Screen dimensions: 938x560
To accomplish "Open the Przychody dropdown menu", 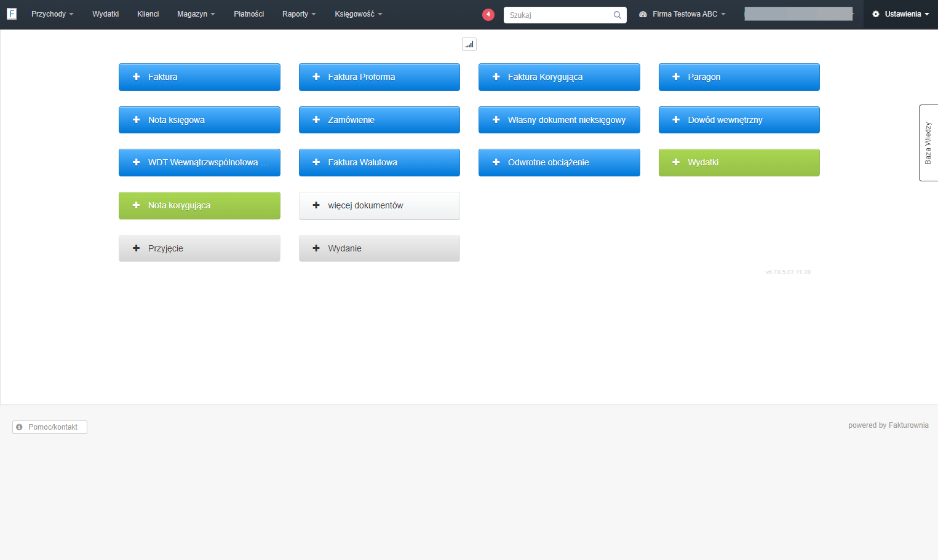I will point(52,14).
